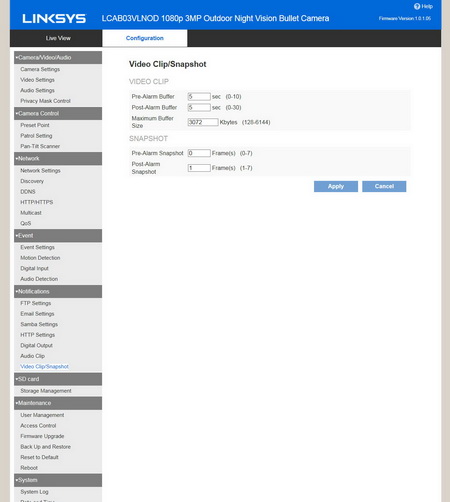Screen dimensions: 450x502
Task: Select the Pre-Alarm Snapshot frames field
Action: 199,153
